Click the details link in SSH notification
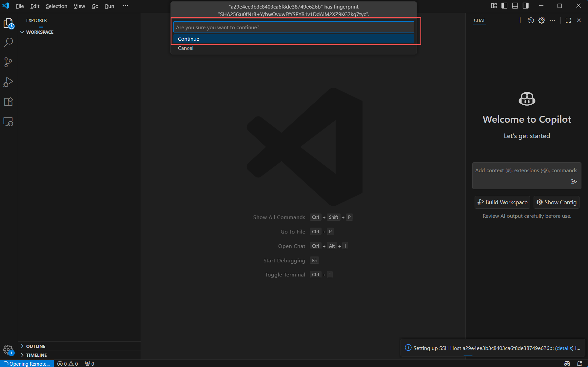 tap(564, 348)
